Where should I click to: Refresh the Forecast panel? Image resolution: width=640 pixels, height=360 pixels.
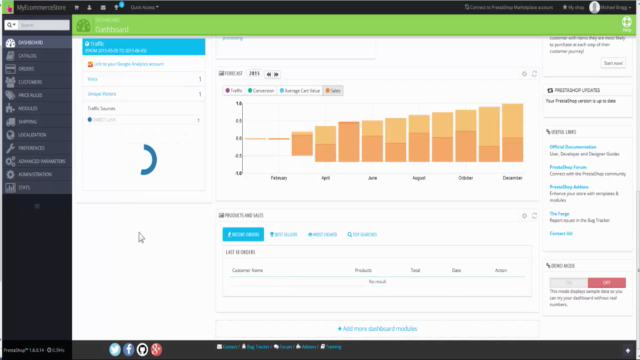pos(534,74)
